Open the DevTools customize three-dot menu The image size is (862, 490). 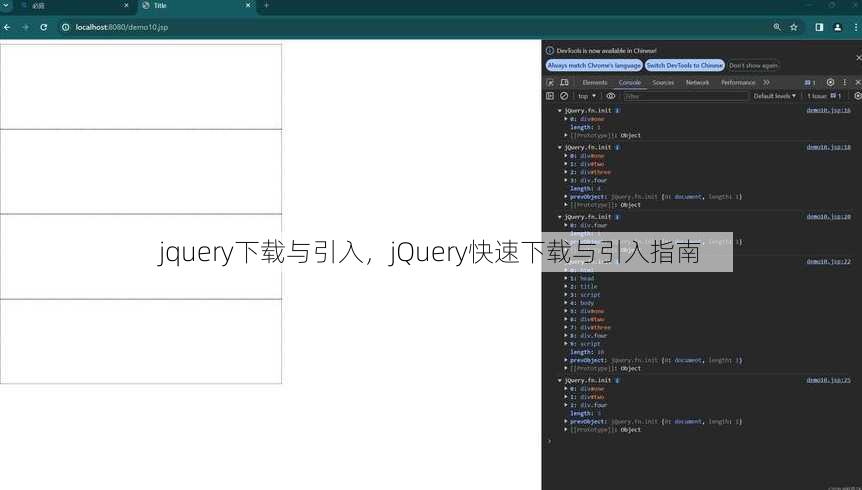coord(845,82)
